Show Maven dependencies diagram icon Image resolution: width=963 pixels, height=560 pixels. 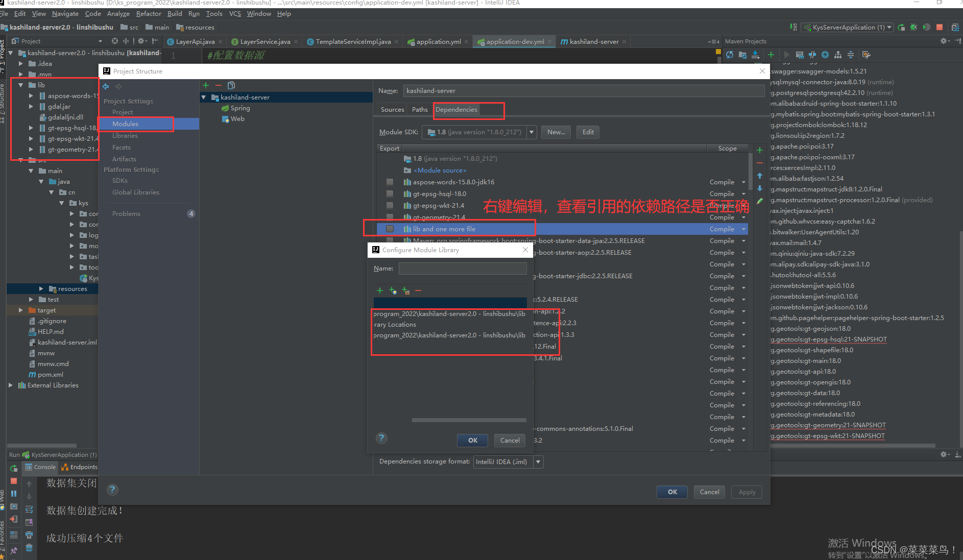tap(838, 55)
